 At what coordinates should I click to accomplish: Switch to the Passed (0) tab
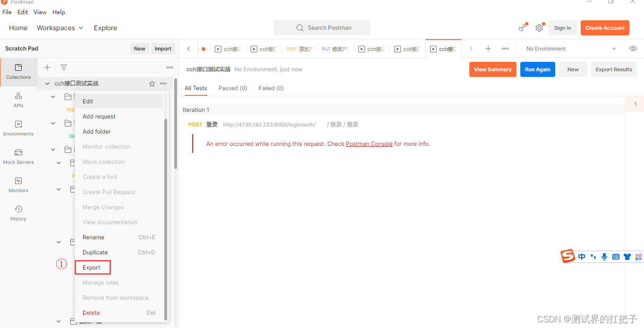click(232, 88)
